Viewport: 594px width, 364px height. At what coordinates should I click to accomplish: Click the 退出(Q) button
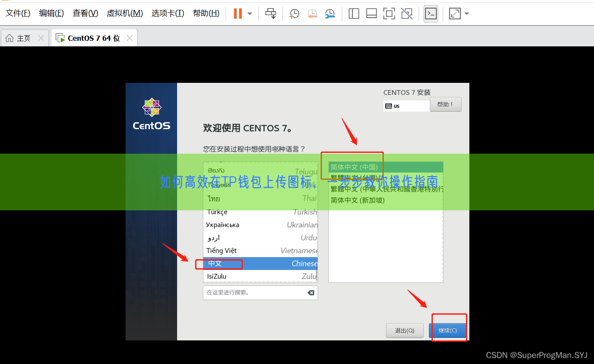coord(404,331)
